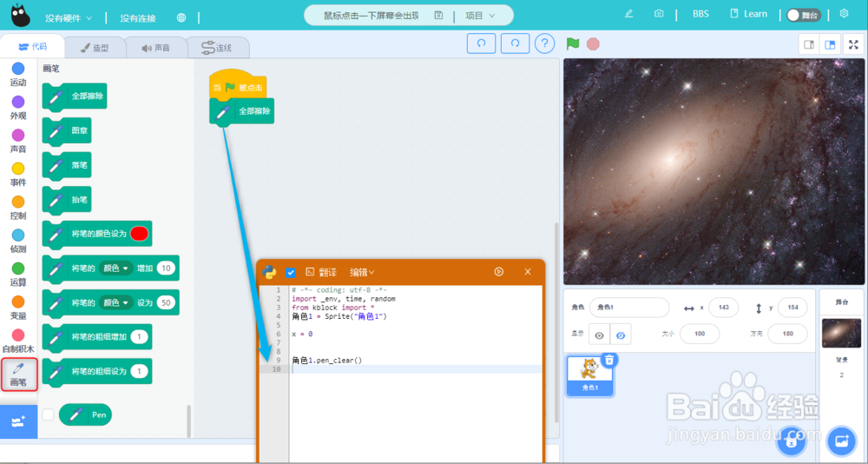Click the 落笔 pen down block
The height and width of the screenshot is (464, 868).
coord(67,166)
